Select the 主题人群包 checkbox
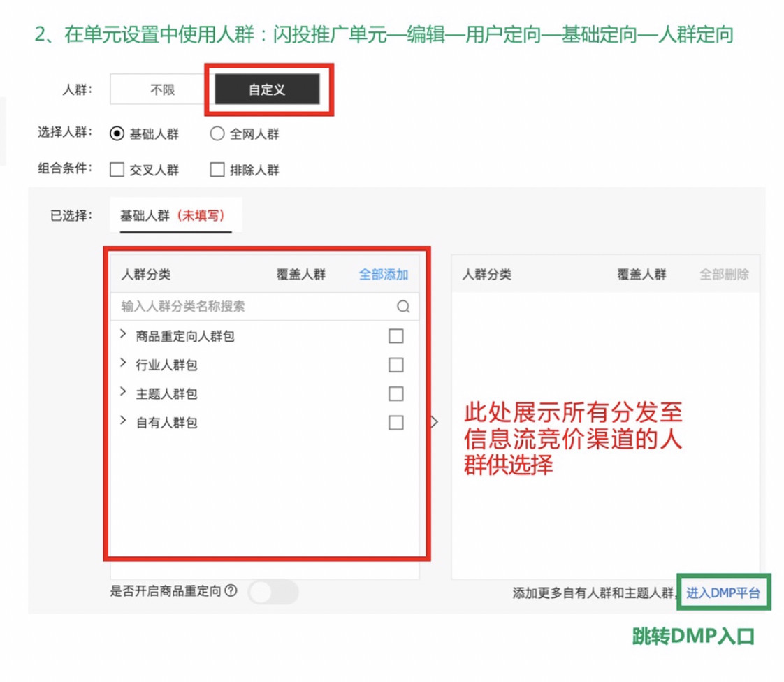784x682 pixels. click(395, 393)
